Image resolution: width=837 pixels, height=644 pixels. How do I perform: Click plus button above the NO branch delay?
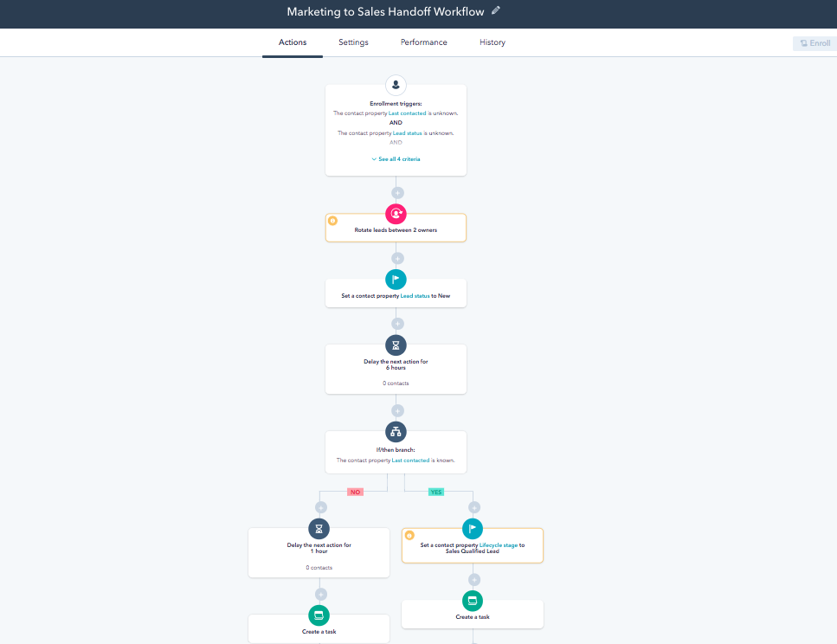point(321,507)
